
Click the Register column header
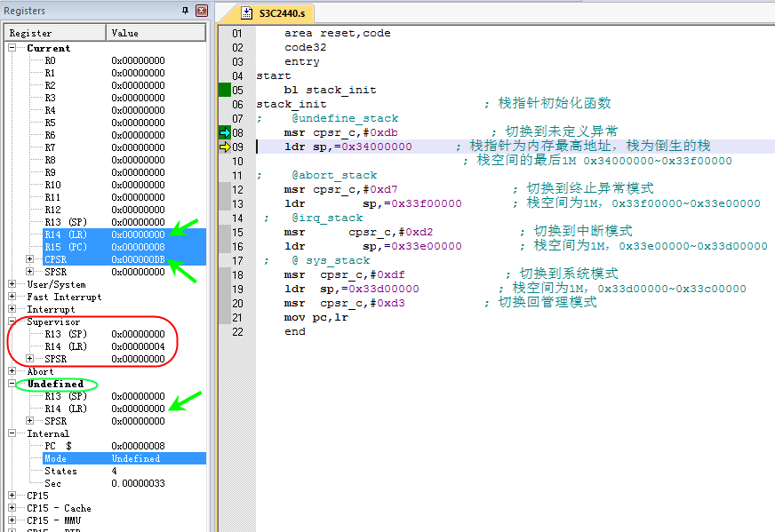[x=55, y=33]
